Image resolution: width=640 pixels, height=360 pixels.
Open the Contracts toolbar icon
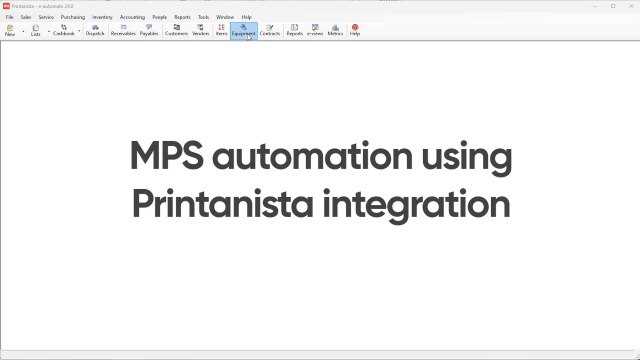click(x=270, y=31)
